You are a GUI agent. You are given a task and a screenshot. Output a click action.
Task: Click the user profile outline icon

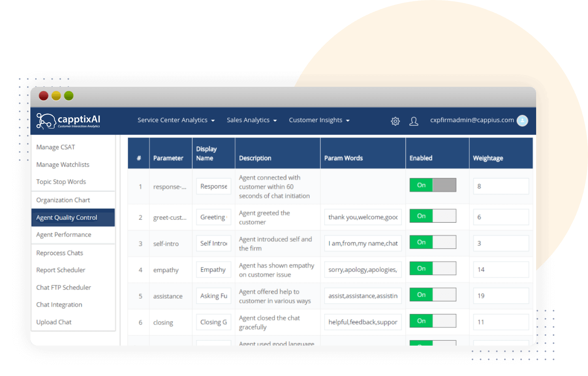point(413,121)
